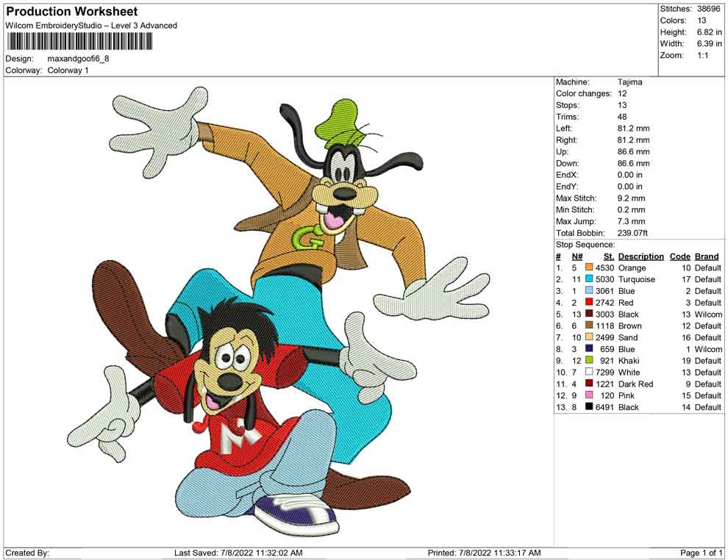Click the Code column header

[679, 256]
